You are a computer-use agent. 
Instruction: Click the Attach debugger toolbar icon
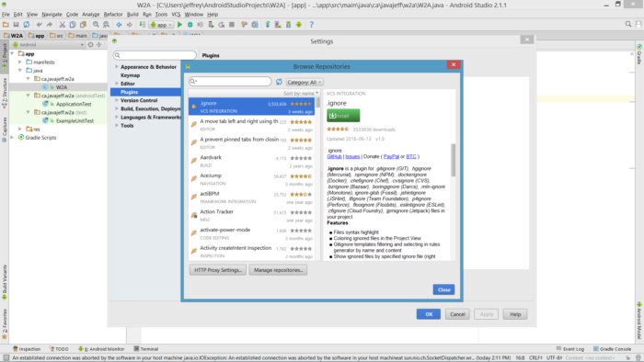pyautogui.click(x=211, y=25)
